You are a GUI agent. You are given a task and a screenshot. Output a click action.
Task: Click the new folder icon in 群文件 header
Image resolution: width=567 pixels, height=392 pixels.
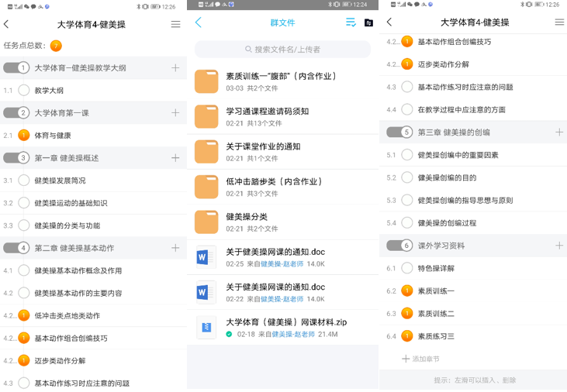(x=368, y=22)
